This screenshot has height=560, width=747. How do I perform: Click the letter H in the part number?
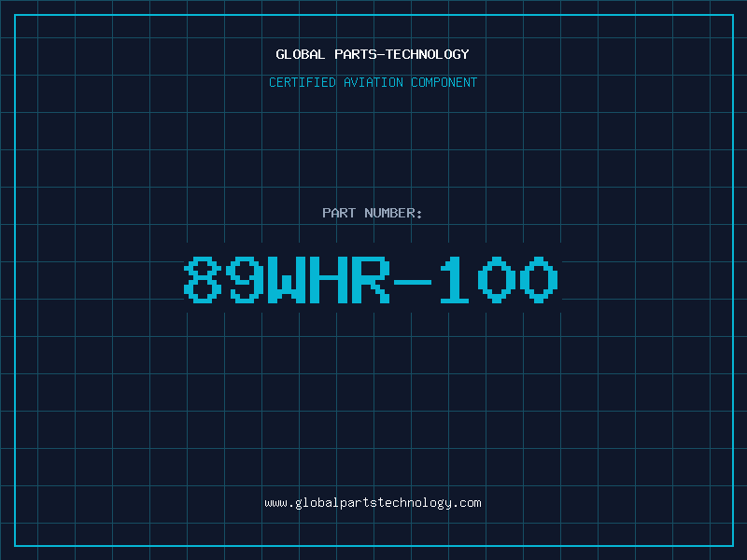click(329, 279)
